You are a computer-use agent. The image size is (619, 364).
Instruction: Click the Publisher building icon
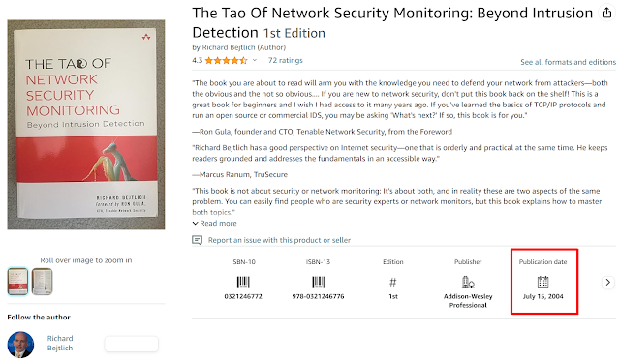pos(468,282)
